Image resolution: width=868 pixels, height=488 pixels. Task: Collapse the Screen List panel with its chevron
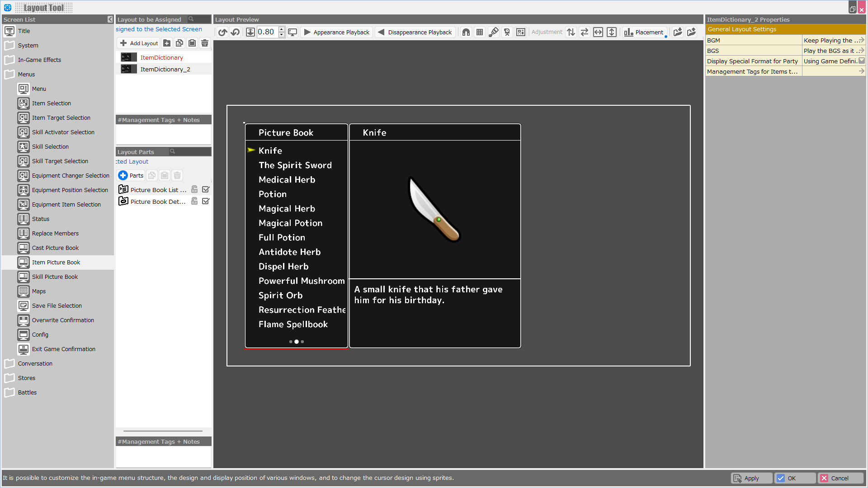pyautogui.click(x=110, y=19)
